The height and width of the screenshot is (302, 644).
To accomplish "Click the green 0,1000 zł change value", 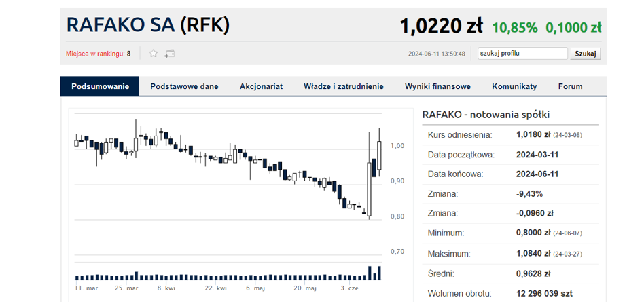I will (x=573, y=28).
